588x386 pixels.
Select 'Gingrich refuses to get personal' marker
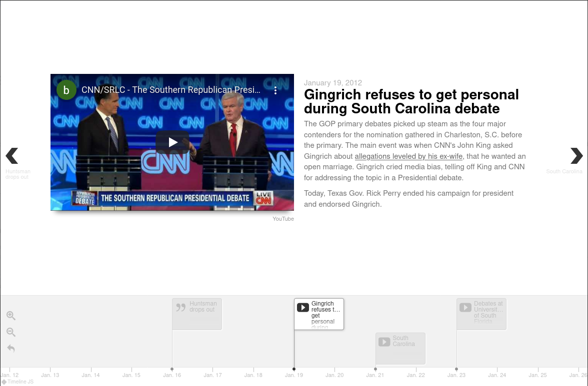[319, 314]
